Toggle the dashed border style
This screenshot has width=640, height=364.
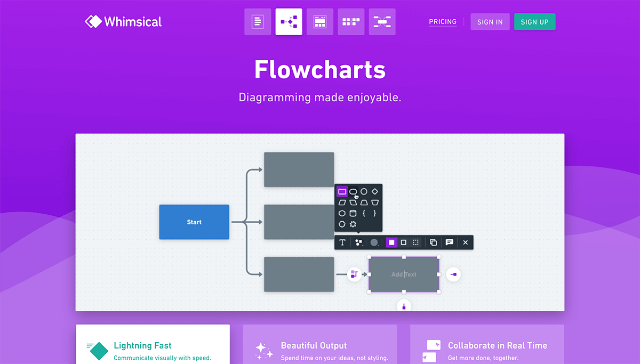[416, 242]
